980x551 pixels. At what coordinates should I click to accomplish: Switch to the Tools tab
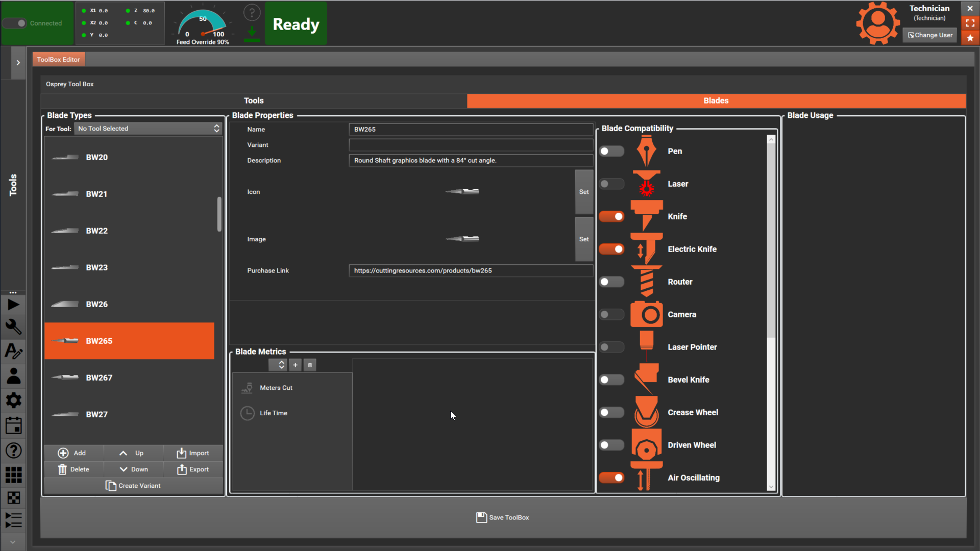[254, 101]
